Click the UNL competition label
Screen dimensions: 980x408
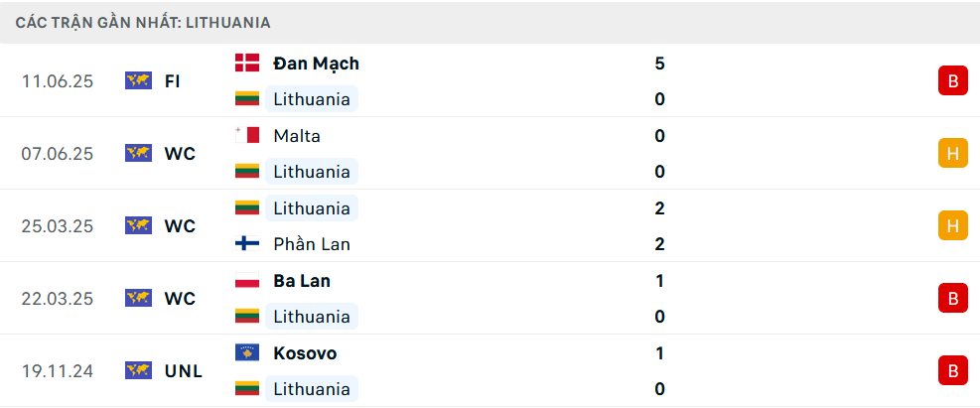pyautogui.click(x=184, y=371)
